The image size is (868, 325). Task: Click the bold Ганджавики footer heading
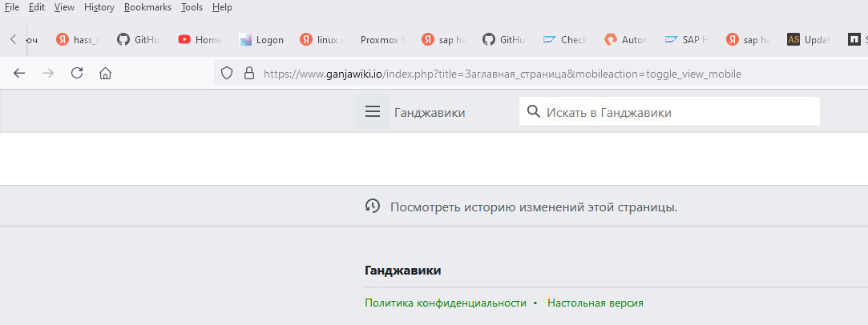[403, 271]
